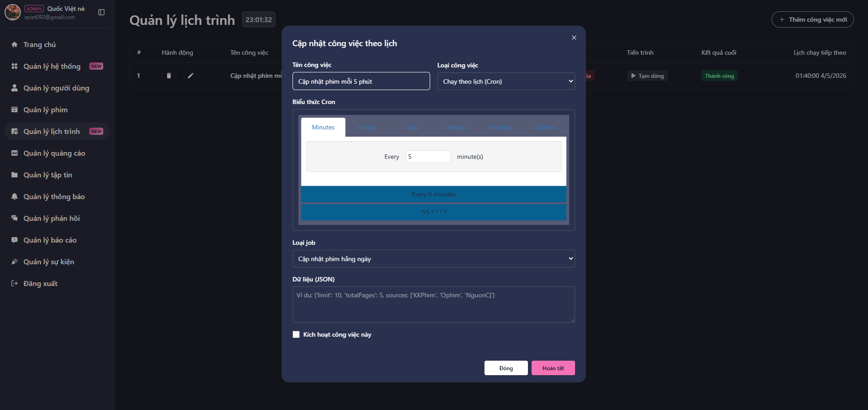This screenshot has width=868, height=410.
Task: Open Quản lý phim page
Action: point(57,110)
